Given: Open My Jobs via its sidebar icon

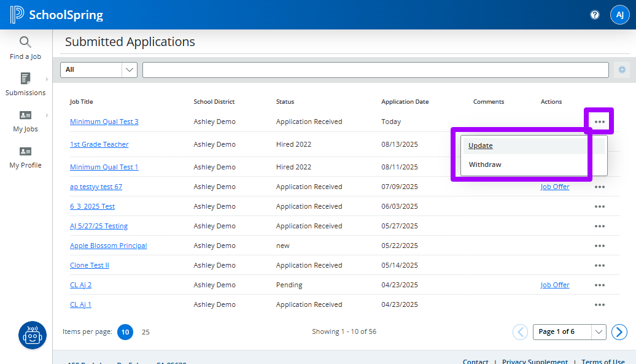Looking at the screenshot, I should [x=25, y=115].
